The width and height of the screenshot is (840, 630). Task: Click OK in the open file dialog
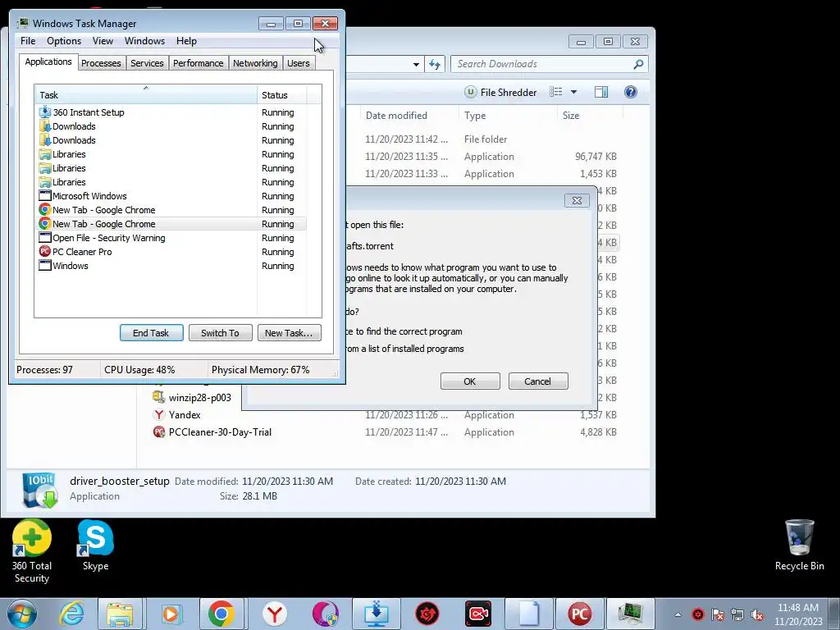click(x=470, y=381)
